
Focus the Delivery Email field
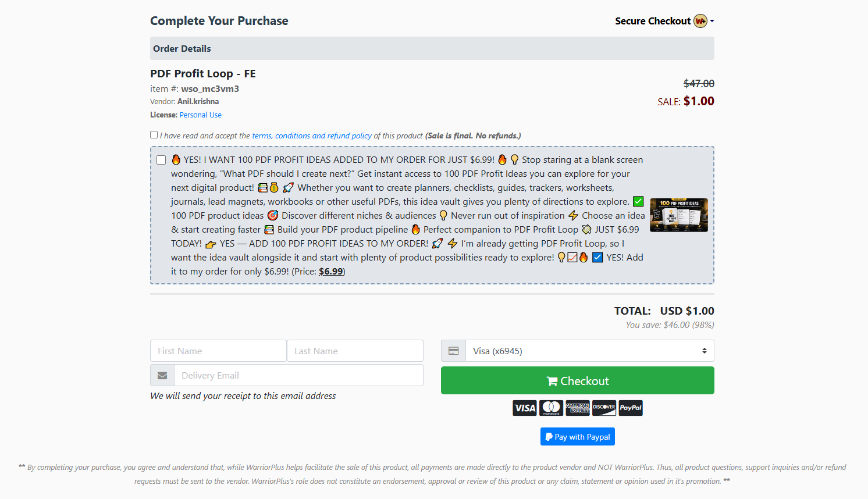coord(298,375)
